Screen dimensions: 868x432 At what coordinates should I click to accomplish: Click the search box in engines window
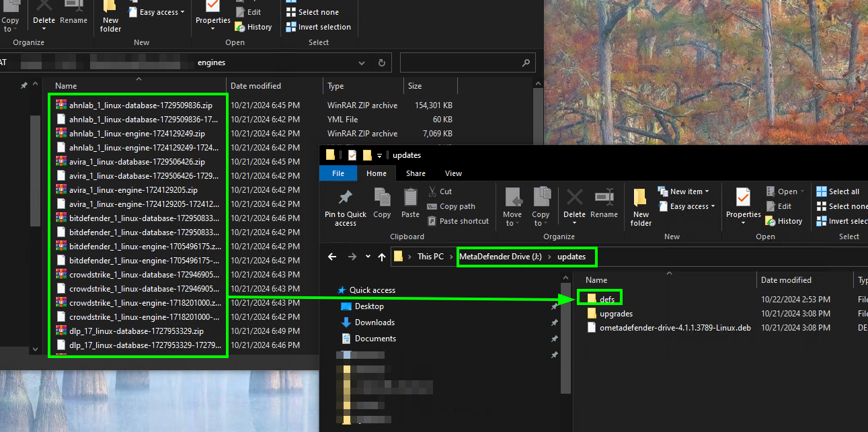[468, 63]
